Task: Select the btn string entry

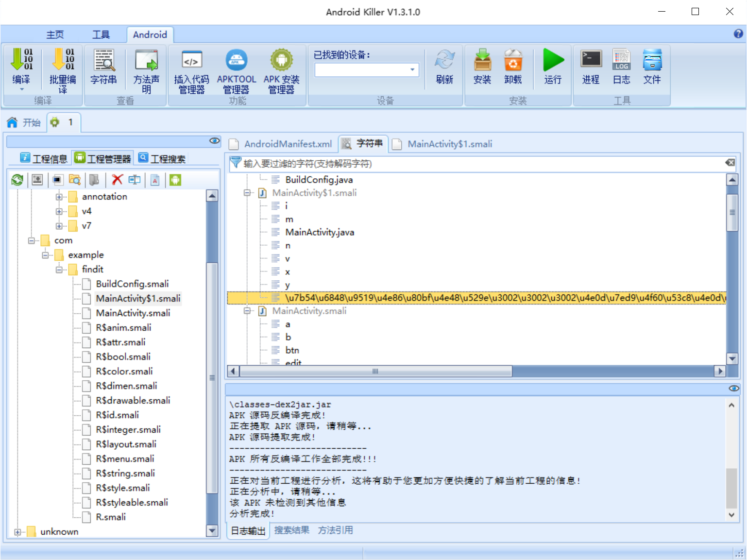Action: [x=292, y=350]
